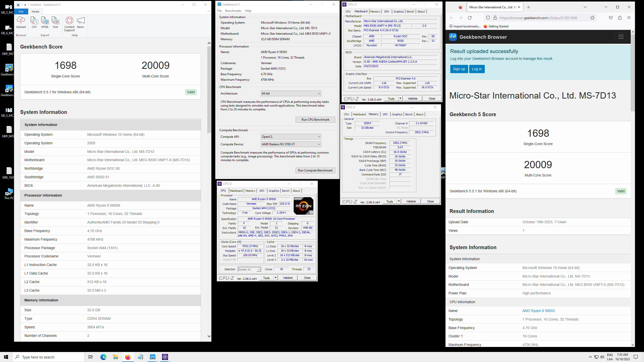Go back in Firefox

click(x=452, y=18)
